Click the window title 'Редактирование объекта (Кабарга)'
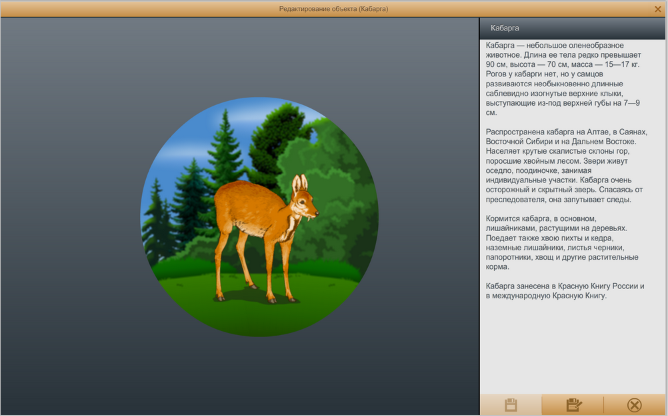 click(334, 8)
